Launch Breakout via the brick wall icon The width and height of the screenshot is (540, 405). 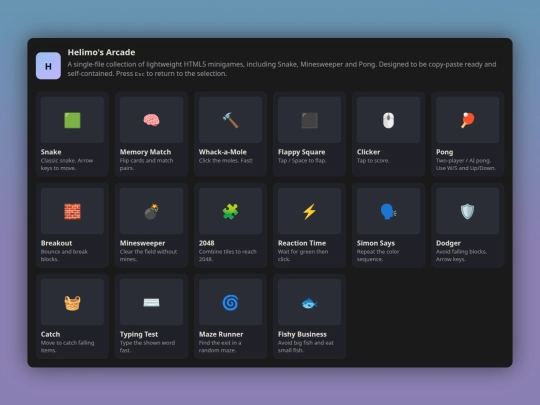click(x=72, y=211)
